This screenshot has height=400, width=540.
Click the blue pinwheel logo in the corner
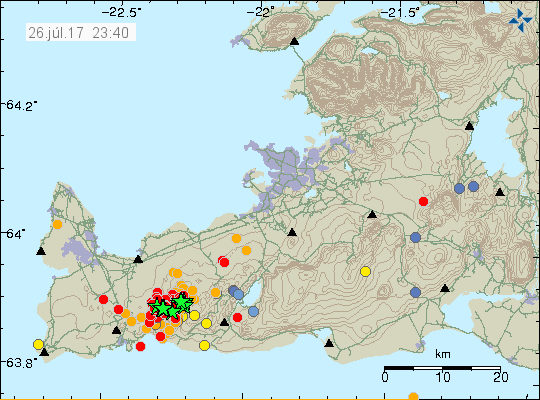[x=520, y=21]
